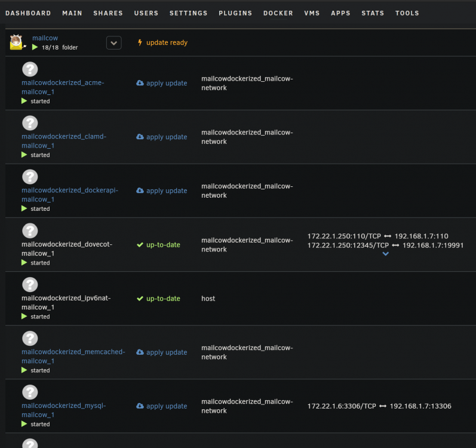Apply update for mysql-mailcow container

click(x=167, y=406)
